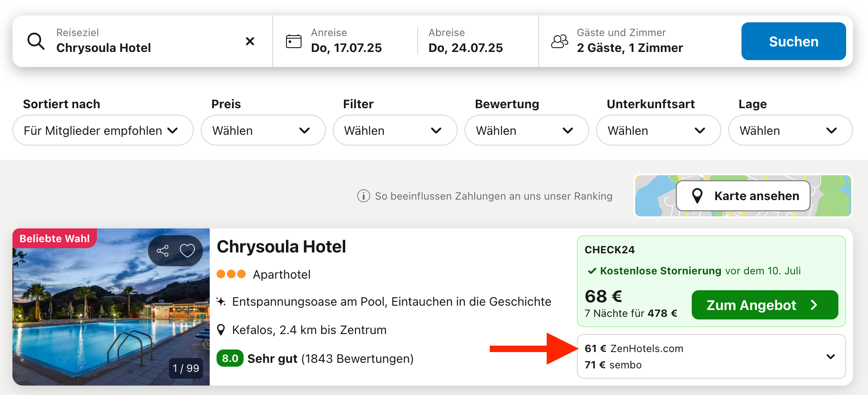Click the three orange rating dots
This screenshot has width=868, height=395.
231,274
